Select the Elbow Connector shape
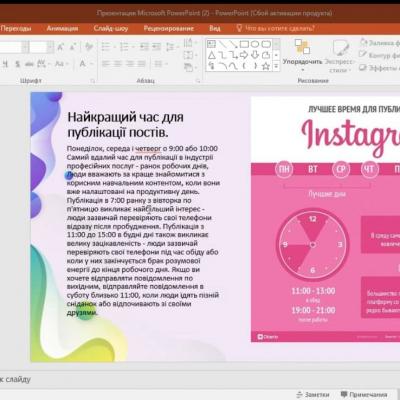Image resolution: width=400 pixels, height=400 pixels. pos(222,55)
